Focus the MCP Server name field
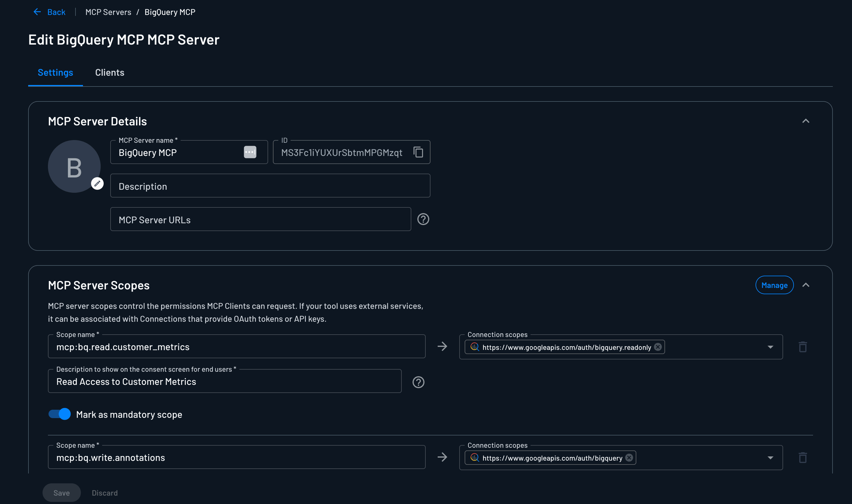852x504 pixels. (189, 152)
